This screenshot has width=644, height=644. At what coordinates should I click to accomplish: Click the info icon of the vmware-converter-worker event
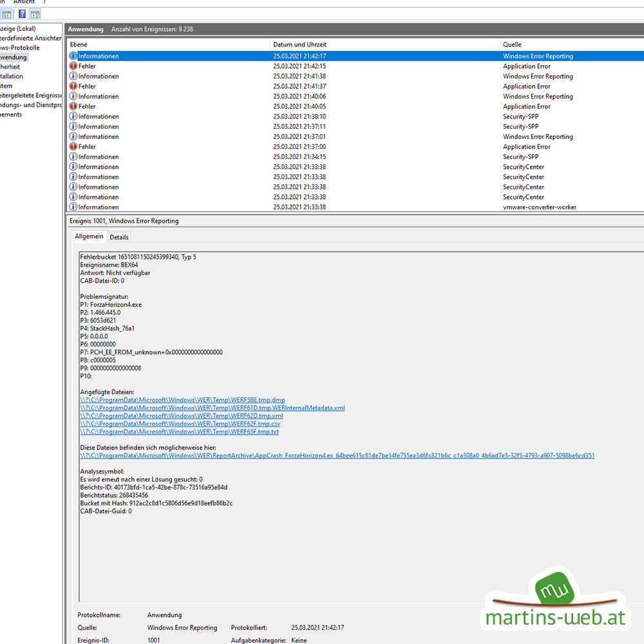tap(73, 207)
